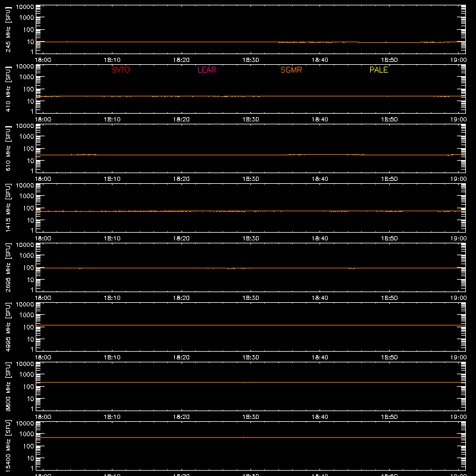Click 19:00 tick under the 4995 MHz plot
Screen dimensions: 476x476
458,358
